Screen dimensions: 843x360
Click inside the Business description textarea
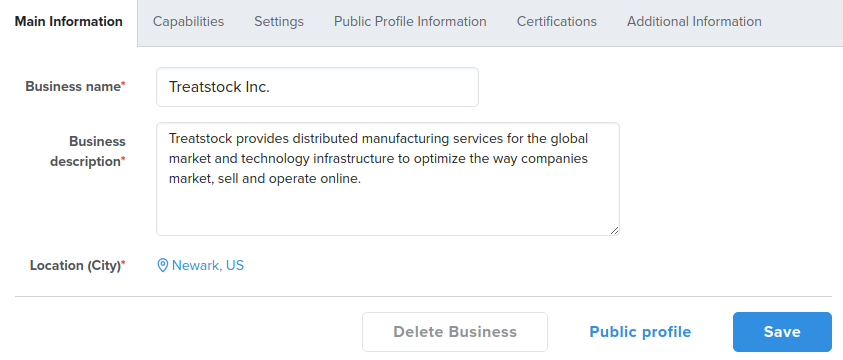coord(388,179)
